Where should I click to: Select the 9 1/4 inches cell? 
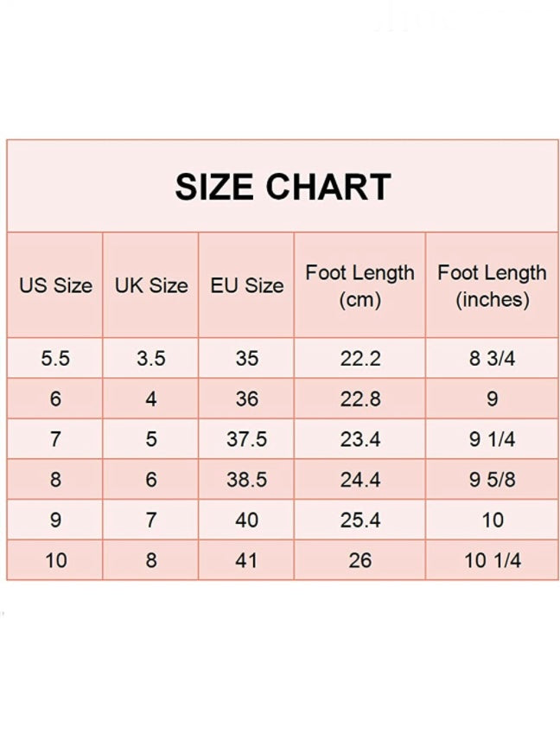(492, 439)
